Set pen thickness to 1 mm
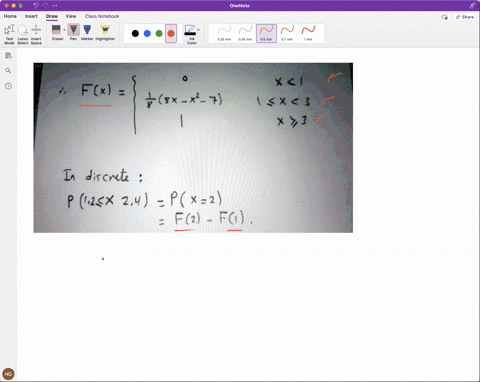 308,33
